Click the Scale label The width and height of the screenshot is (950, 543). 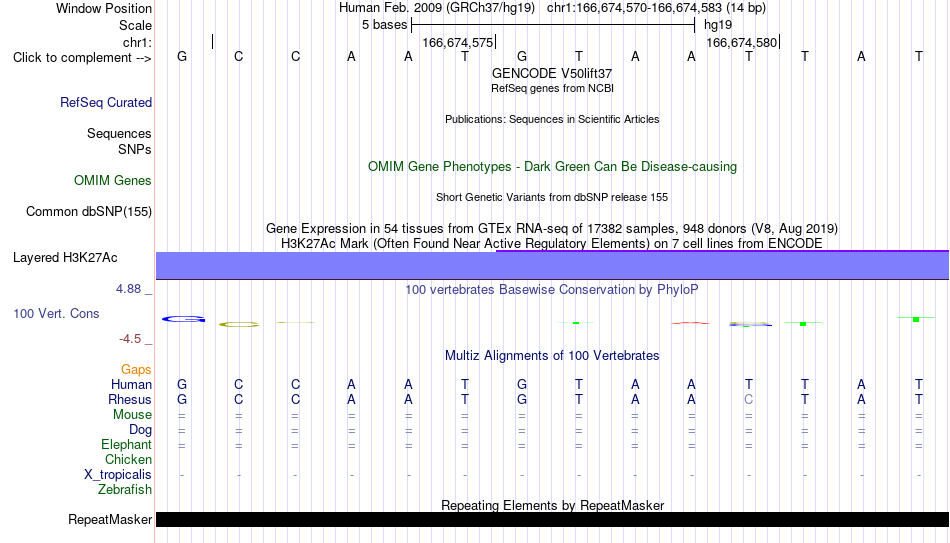(135, 25)
